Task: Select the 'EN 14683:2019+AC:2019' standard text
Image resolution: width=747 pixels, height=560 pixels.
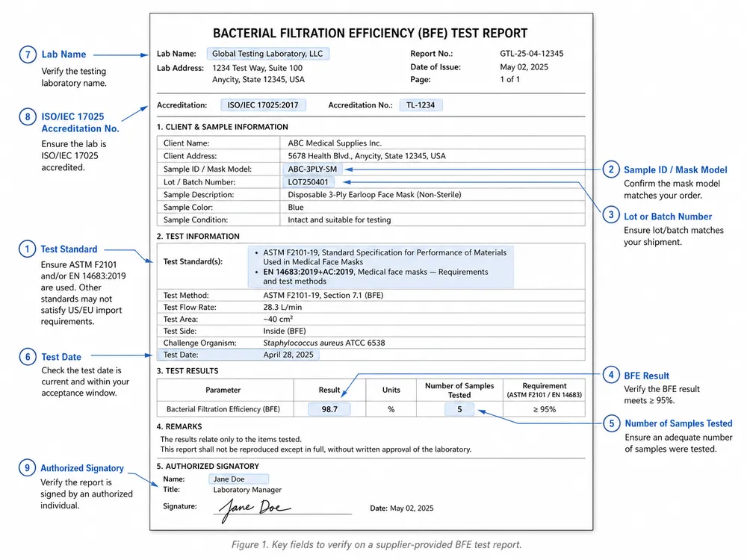Action: (309, 272)
